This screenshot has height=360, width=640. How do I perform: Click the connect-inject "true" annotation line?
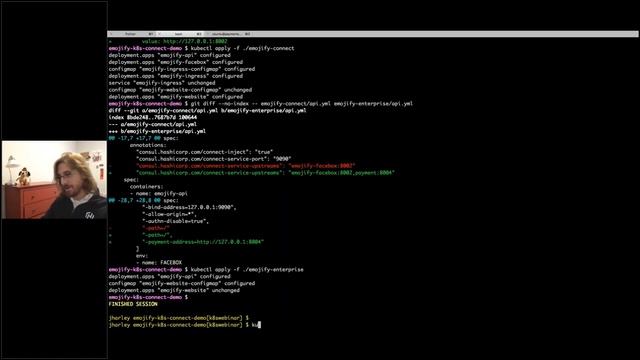click(x=204, y=152)
